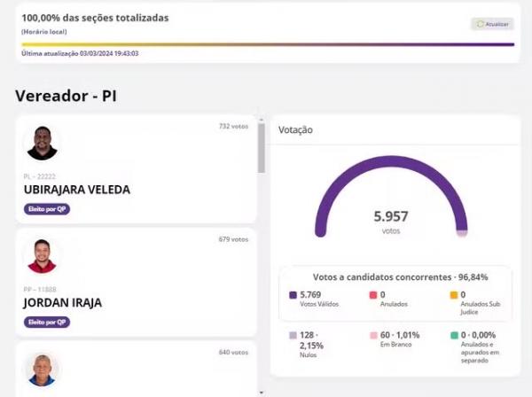Select the JORDAN IRAJA name
The width and height of the screenshot is (532, 397).
[x=63, y=302]
